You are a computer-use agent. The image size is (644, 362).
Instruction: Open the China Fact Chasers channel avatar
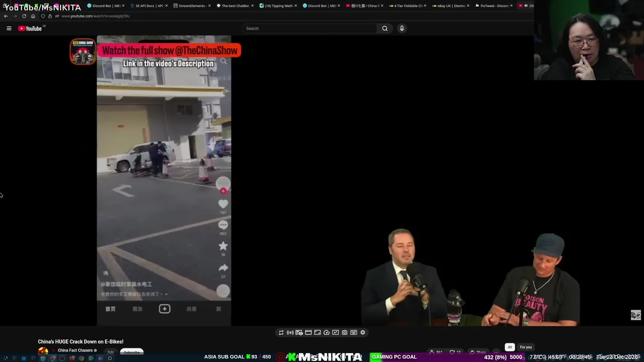pyautogui.click(x=43, y=351)
